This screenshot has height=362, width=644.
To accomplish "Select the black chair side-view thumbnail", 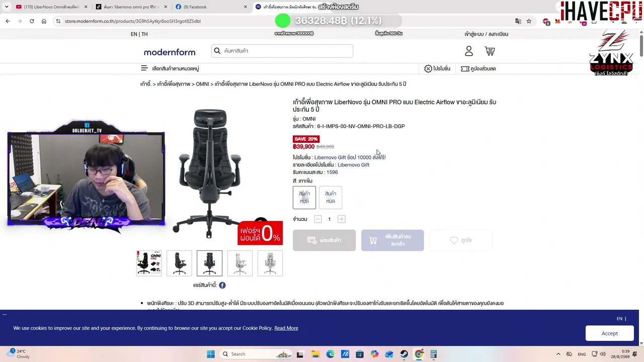I will tap(179, 263).
